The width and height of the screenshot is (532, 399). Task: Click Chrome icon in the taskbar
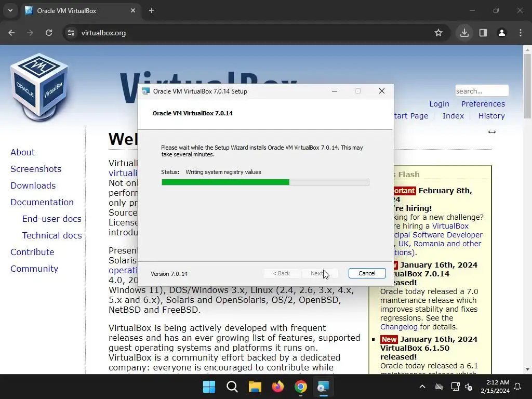coord(301,387)
